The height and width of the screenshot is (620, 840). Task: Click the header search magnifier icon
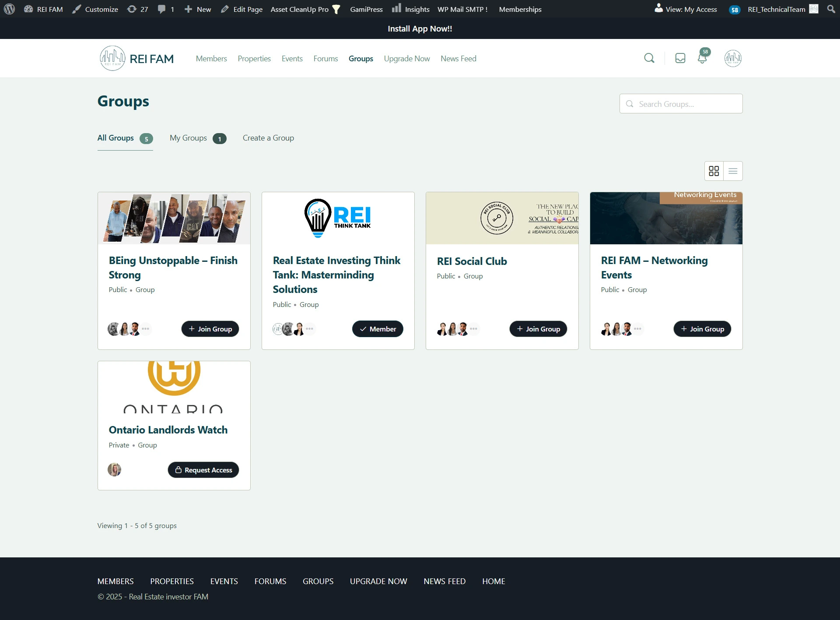pos(649,58)
